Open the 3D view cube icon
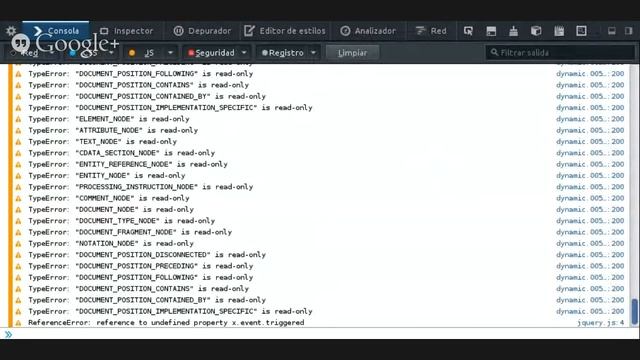The height and width of the screenshot is (360, 640). pyautogui.click(x=536, y=31)
